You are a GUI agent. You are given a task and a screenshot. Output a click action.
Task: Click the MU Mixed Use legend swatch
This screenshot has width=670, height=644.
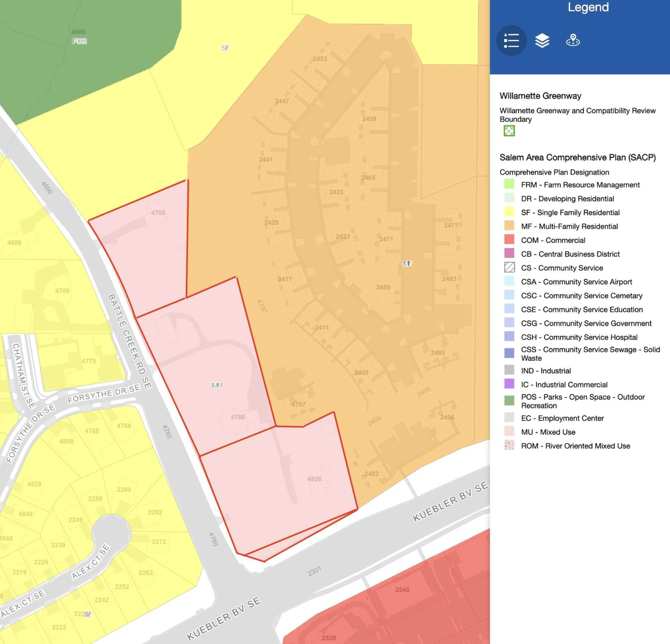click(509, 431)
